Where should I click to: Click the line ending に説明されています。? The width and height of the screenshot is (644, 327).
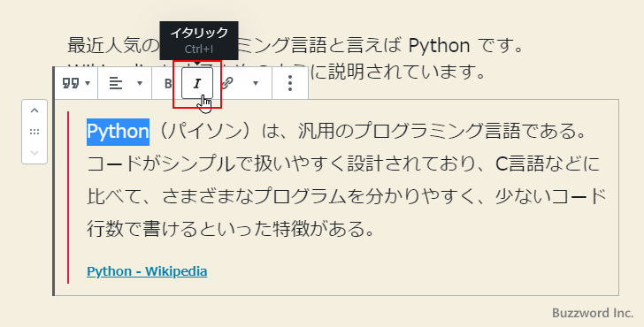click(x=398, y=72)
